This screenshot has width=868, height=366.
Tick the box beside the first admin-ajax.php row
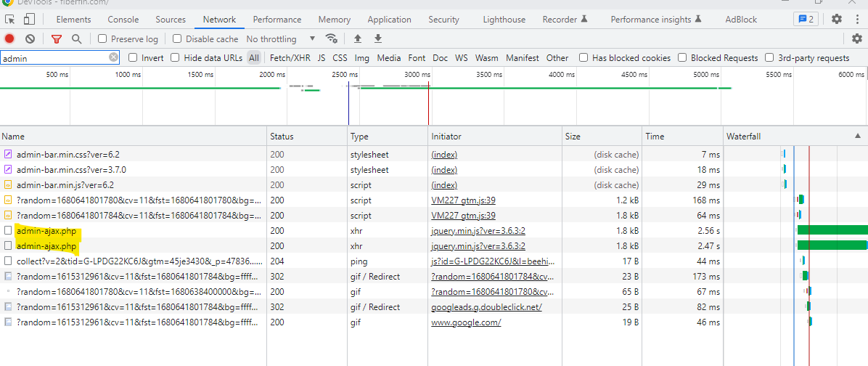(x=8, y=231)
